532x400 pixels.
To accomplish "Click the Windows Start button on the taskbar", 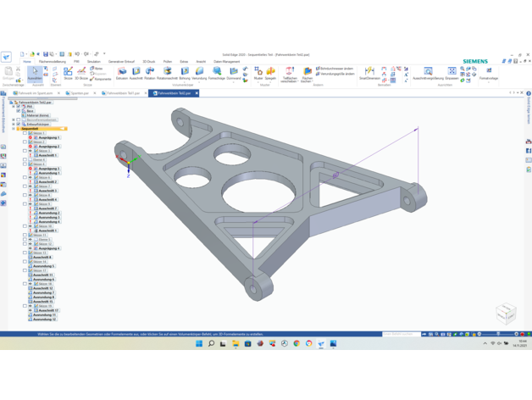I will pyautogui.click(x=199, y=344).
